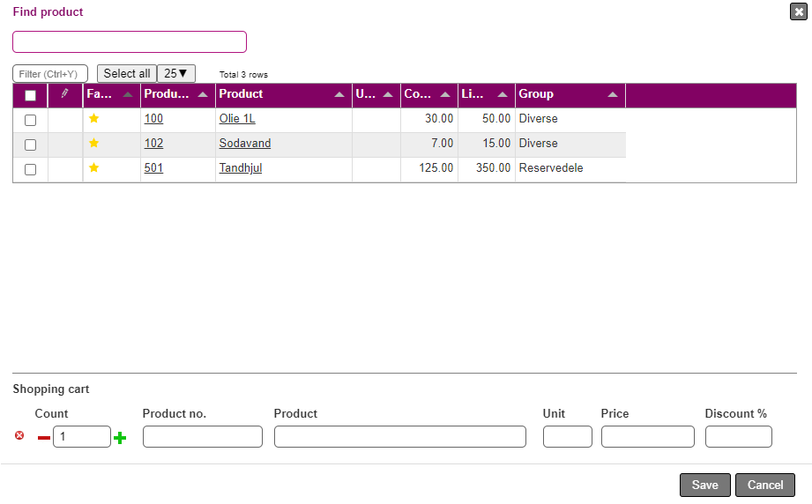Click the red minus to decrease count
The width and height of the screenshot is (812, 504).
click(x=44, y=438)
